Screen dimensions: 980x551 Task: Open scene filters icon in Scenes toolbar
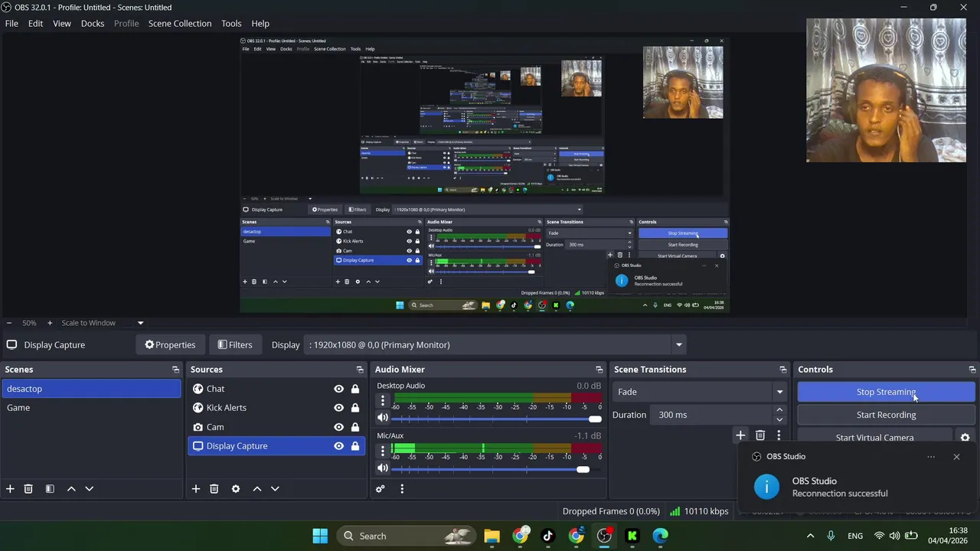click(50, 489)
